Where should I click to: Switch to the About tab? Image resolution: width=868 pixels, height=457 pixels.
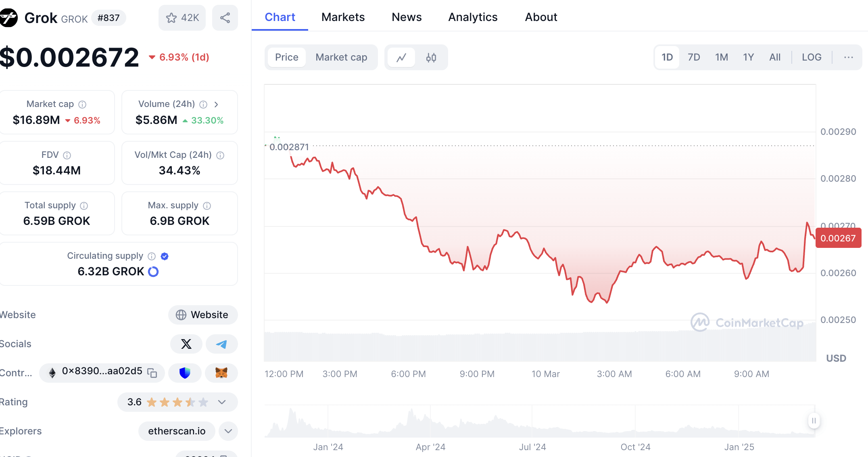click(x=541, y=17)
